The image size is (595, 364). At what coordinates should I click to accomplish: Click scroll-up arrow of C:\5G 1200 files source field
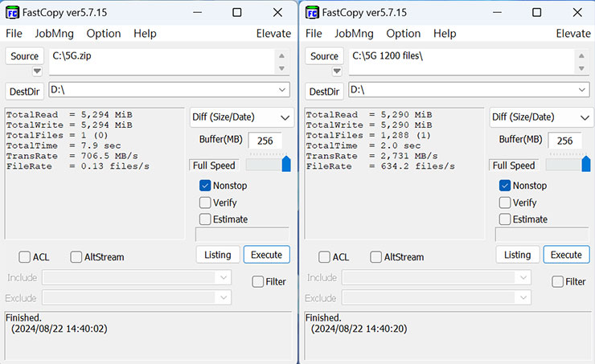pos(581,55)
